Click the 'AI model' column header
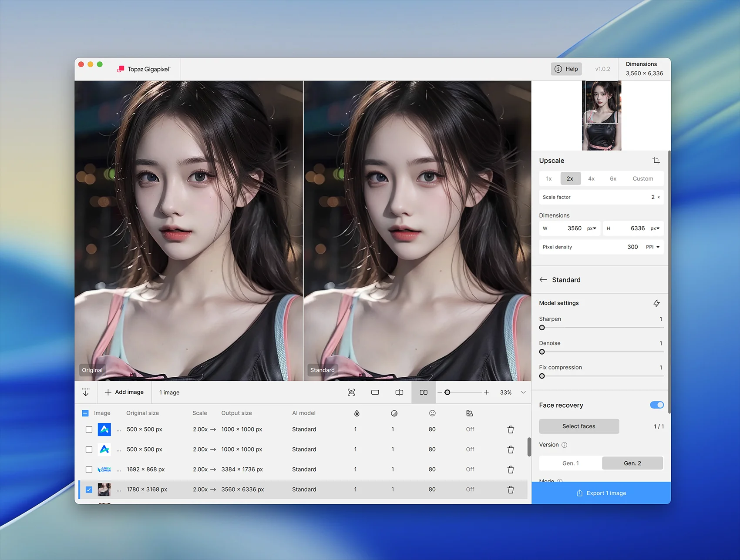 click(x=304, y=413)
